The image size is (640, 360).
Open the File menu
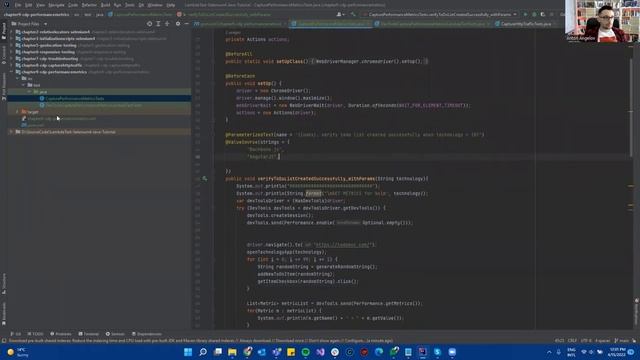click(x=18, y=5)
